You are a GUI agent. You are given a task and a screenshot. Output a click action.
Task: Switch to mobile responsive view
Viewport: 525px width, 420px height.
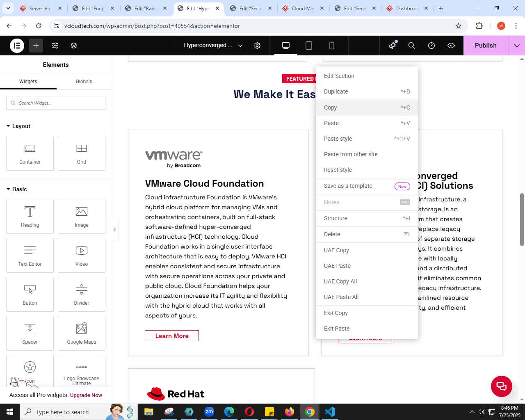coord(332,46)
